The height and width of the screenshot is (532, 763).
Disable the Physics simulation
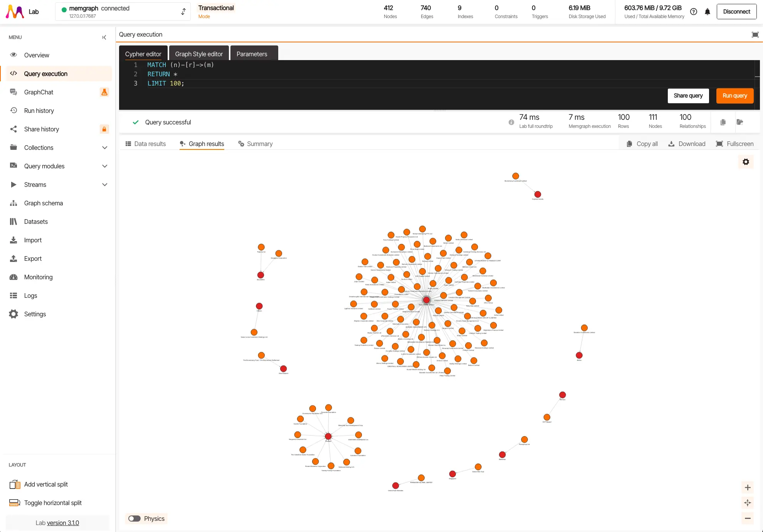[134, 519]
